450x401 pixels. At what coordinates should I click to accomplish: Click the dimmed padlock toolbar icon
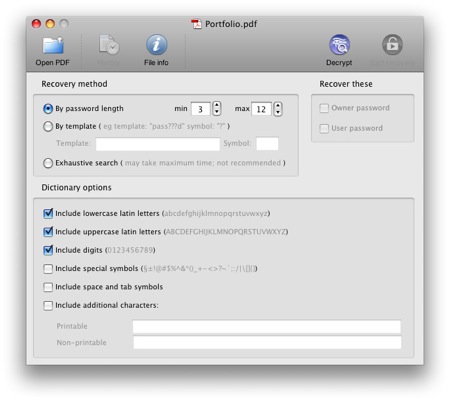392,45
